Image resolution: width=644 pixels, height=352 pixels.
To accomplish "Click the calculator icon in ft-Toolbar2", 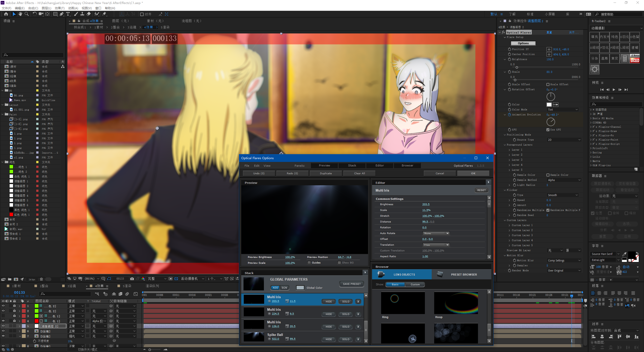I will click(625, 59).
